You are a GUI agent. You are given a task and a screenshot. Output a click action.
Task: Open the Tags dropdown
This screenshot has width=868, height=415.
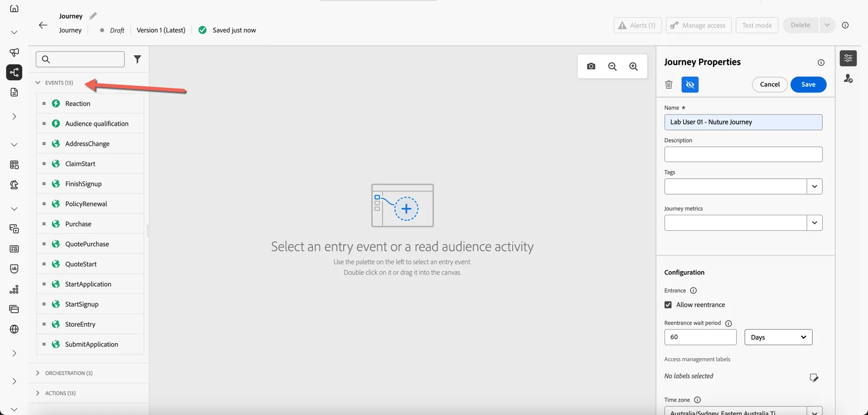click(x=814, y=187)
